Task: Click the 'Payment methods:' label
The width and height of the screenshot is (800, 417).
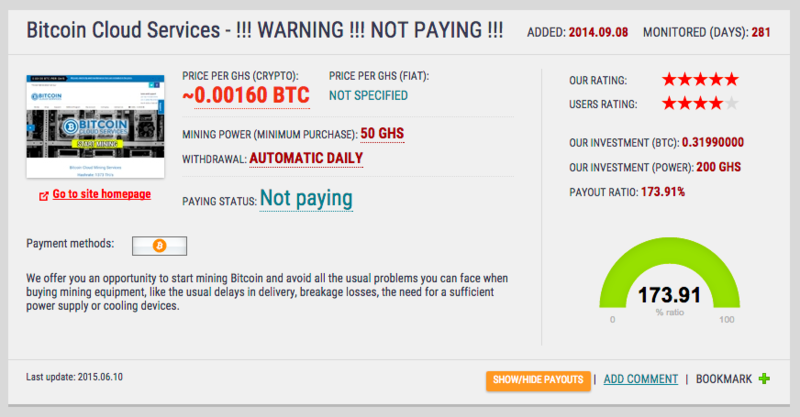Action: click(x=70, y=243)
